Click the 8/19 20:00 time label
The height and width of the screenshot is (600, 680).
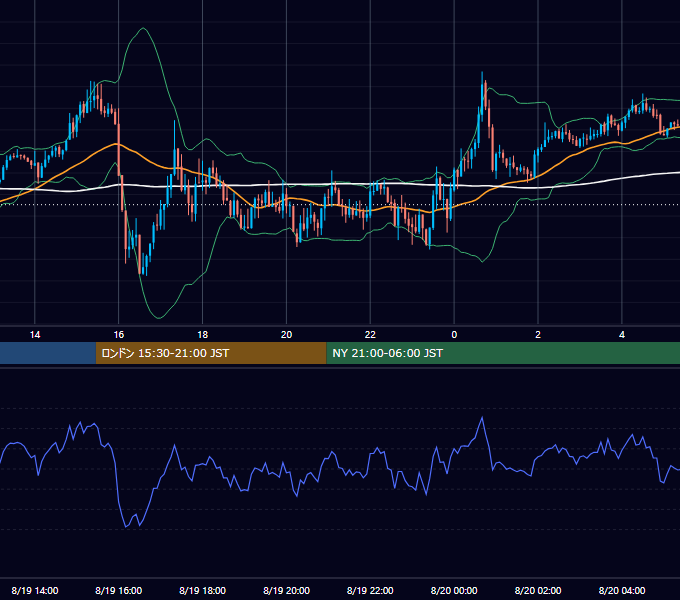(286, 590)
